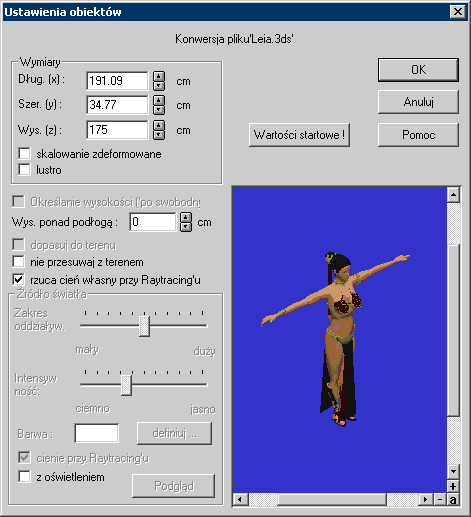This screenshot has height=517, width=471.
Task: Toggle 'Określanie wysokości' checkbox
Action: (x=18, y=201)
